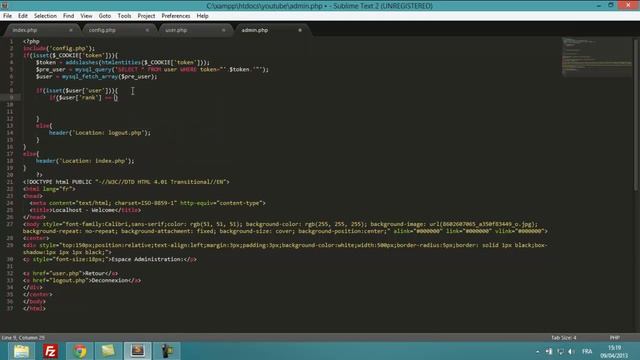Click the Deconnexion link code line
Image resolution: width=640 pixels, height=360 pixels.
point(82,280)
